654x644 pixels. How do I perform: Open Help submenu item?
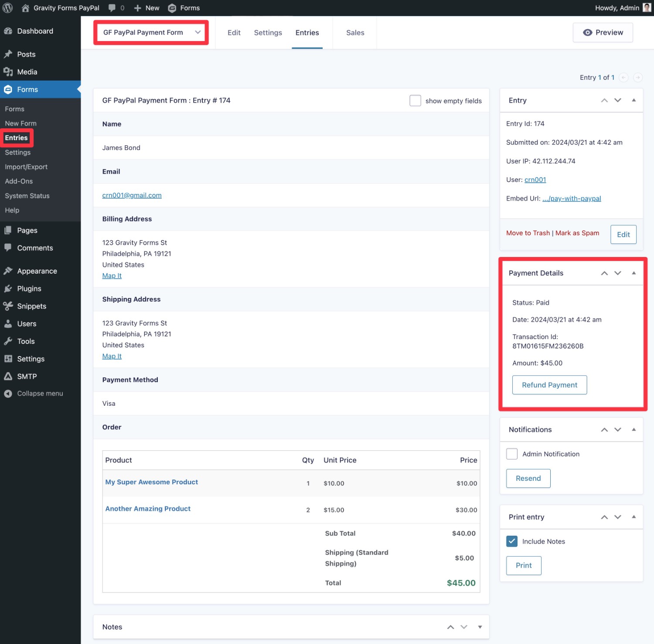pos(12,210)
